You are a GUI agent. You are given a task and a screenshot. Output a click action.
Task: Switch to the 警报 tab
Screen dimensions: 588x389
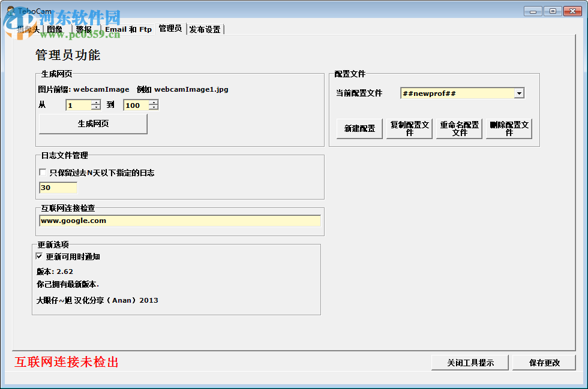[x=84, y=29]
